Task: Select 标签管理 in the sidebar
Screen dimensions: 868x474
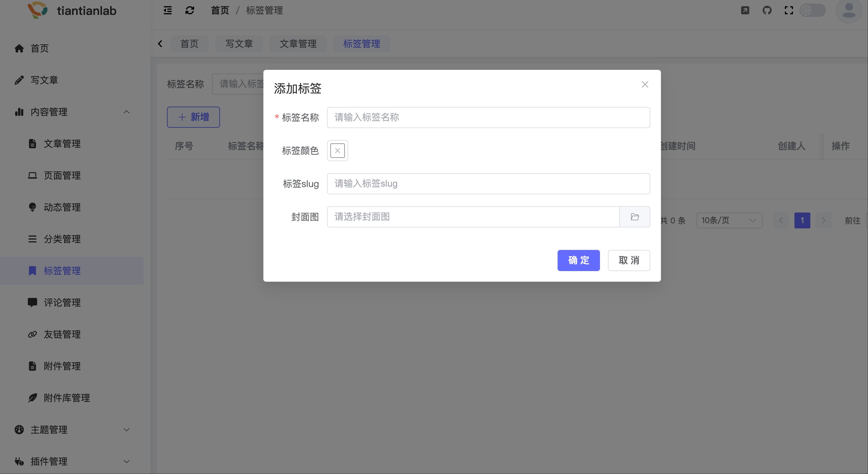Action: (72, 271)
